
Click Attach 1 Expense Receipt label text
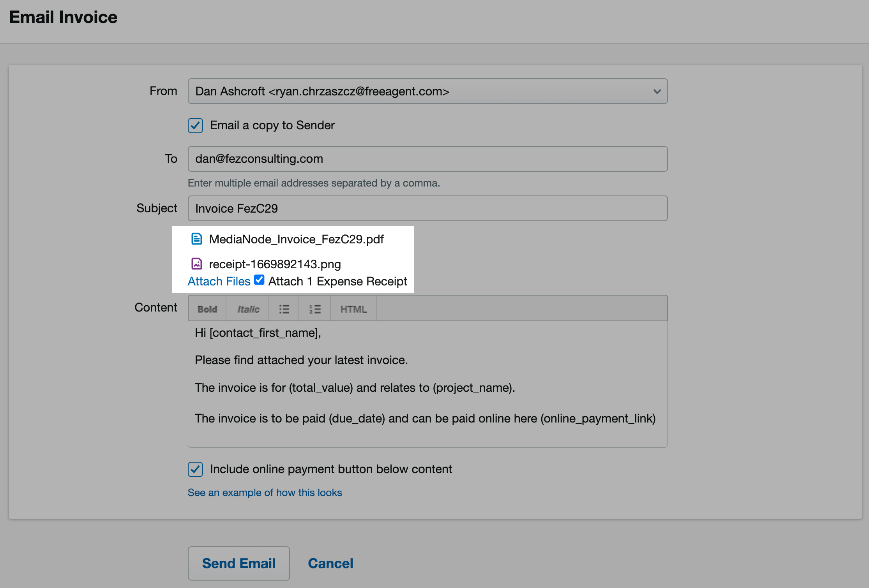tap(338, 281)
